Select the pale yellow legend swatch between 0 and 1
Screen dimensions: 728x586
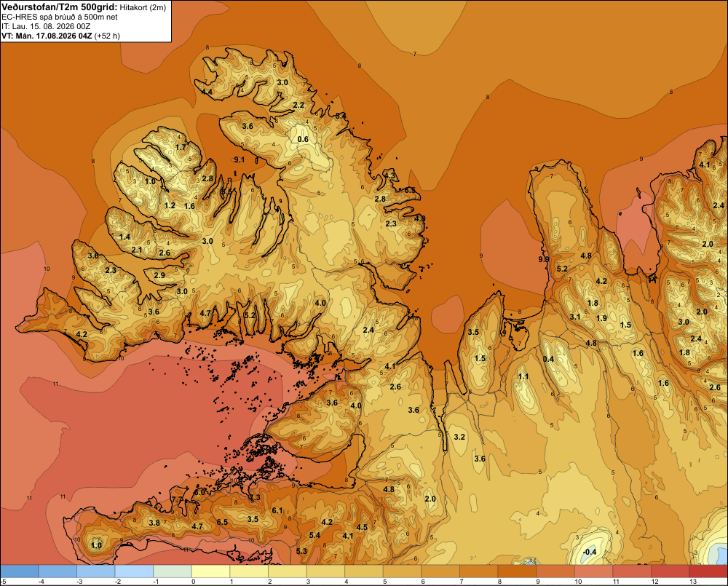211,571
